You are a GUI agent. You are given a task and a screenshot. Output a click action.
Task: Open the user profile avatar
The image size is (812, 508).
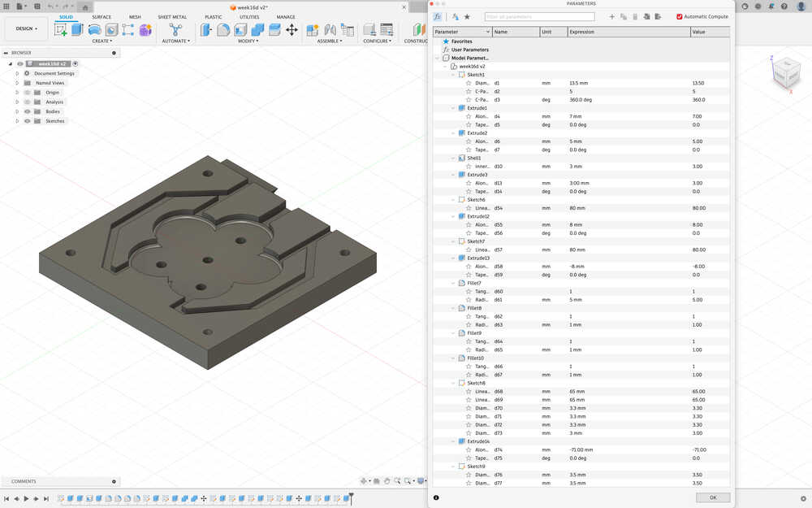tap(801, 7)
